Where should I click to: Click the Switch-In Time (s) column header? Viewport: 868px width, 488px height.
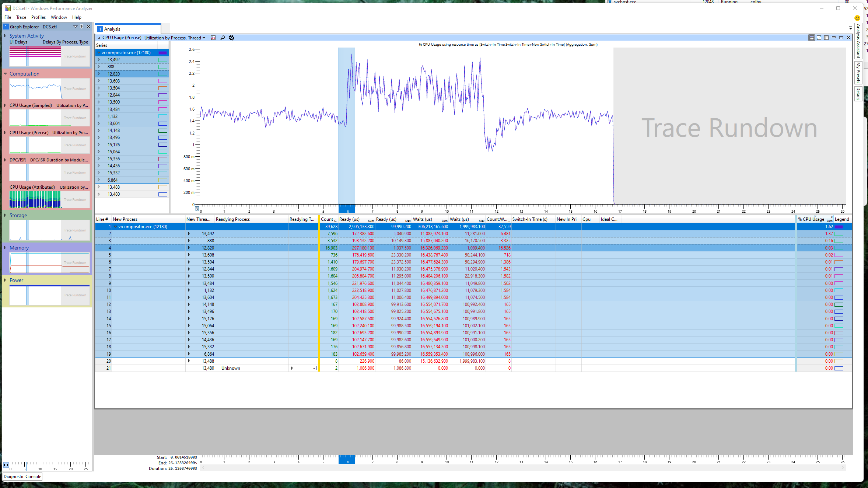coord(533,219)
